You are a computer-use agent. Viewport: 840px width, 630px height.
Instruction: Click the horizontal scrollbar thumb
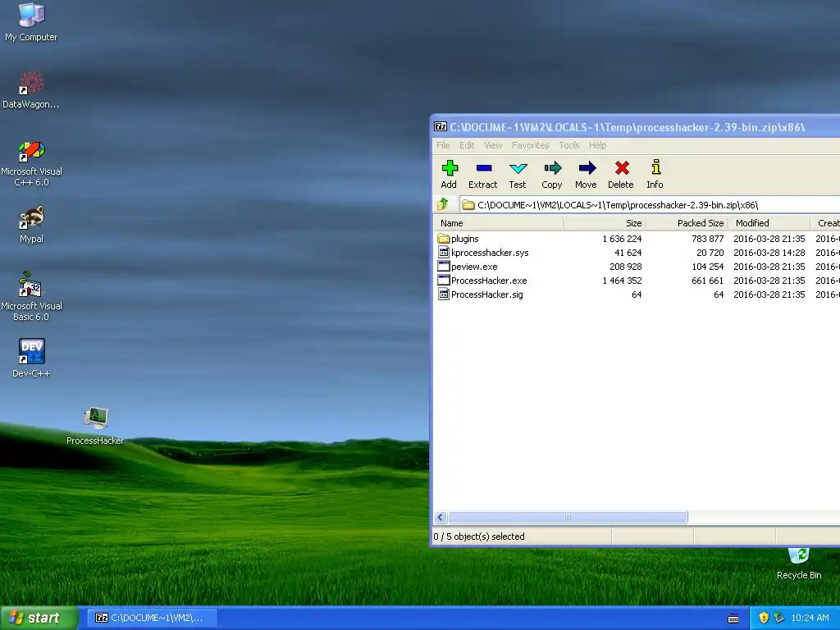[568, 517]
